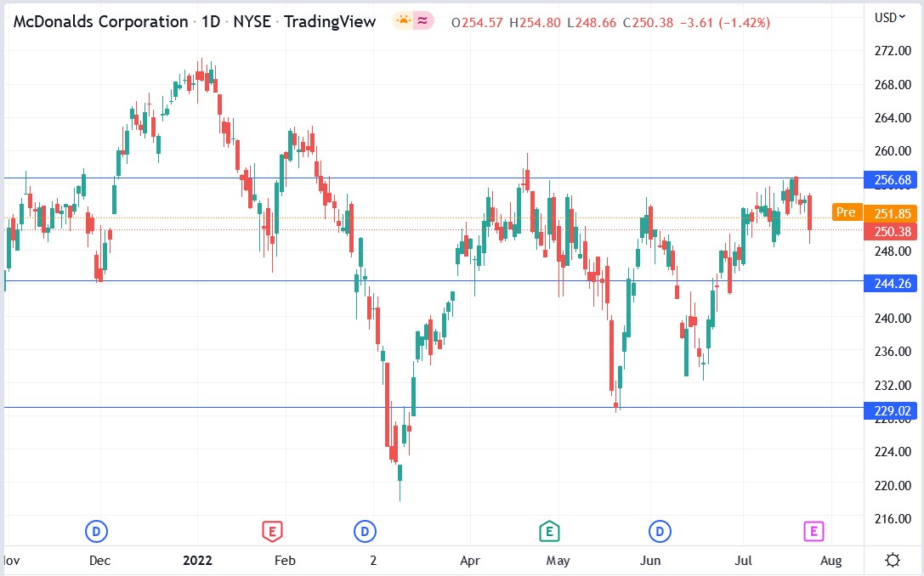Select the 229.02 horizontal line label
This screenshot has width=924, height=576.
coord(893,410)
